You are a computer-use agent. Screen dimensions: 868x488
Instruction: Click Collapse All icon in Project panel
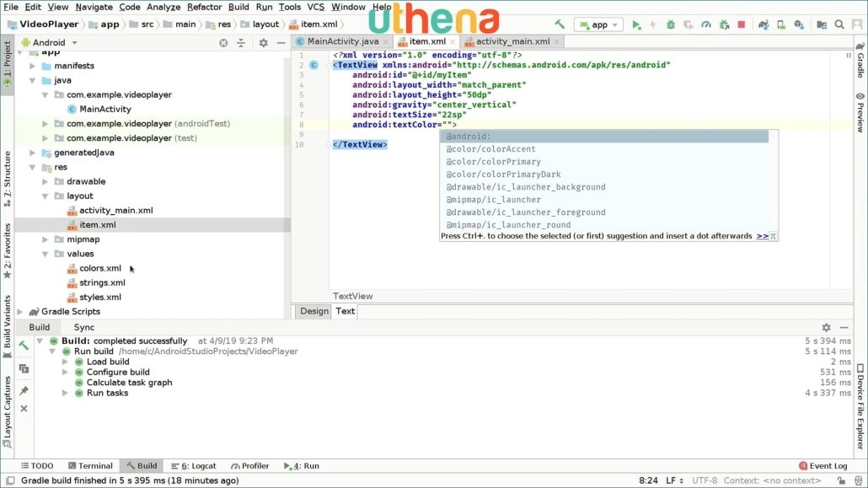coord(241,43)
